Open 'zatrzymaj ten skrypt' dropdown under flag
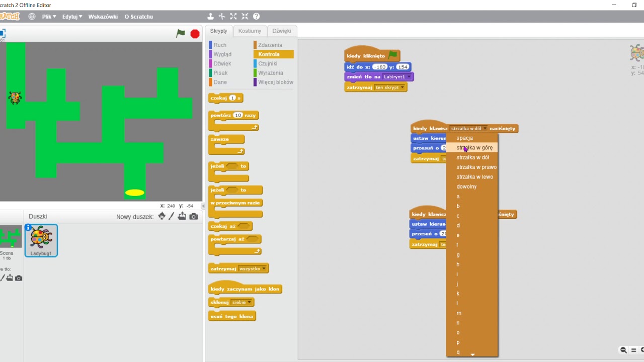 [403, 87]
